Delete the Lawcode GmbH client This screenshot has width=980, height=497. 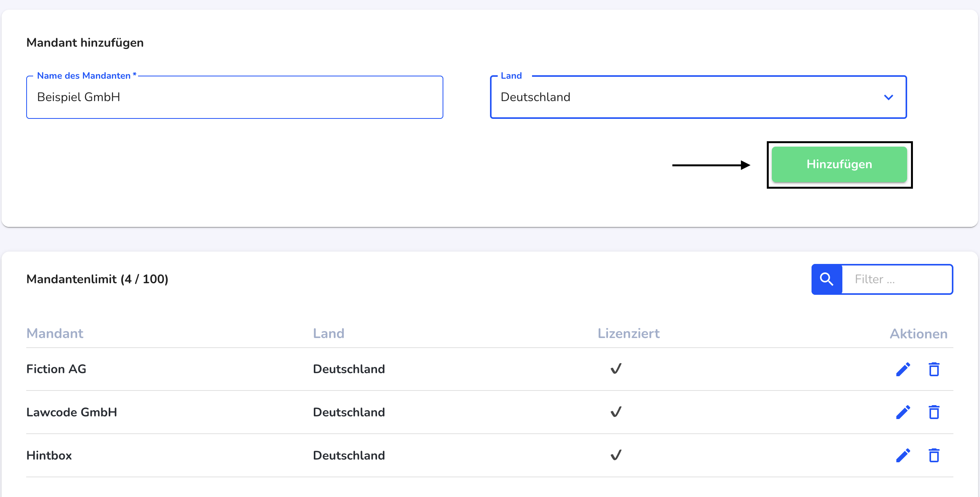tap(934, 412)
